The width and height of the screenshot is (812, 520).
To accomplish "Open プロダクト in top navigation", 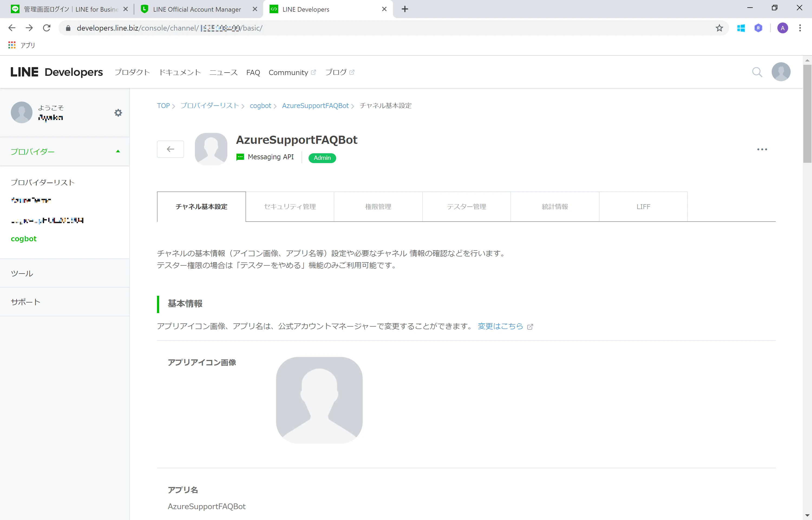I will [132, 72].
